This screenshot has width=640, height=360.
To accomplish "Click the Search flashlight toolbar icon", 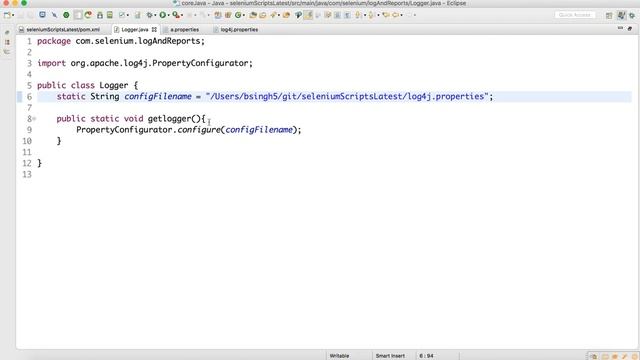I will pyautogui.click(x=273, y=15).
